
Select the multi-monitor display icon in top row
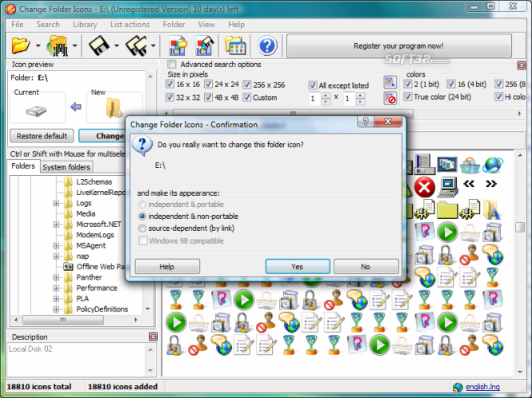click(447, 165)
